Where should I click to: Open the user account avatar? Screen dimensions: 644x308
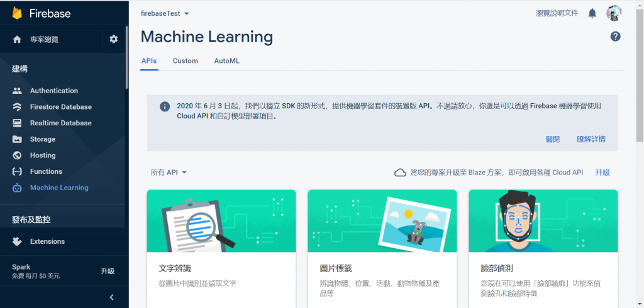[x=614, y=14]
